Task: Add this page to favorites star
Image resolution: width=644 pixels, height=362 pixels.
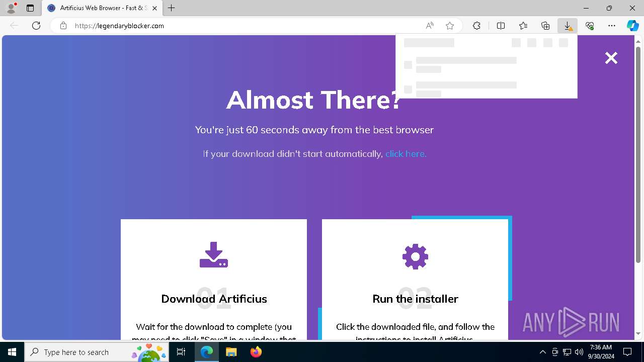Action: [450, 26]
